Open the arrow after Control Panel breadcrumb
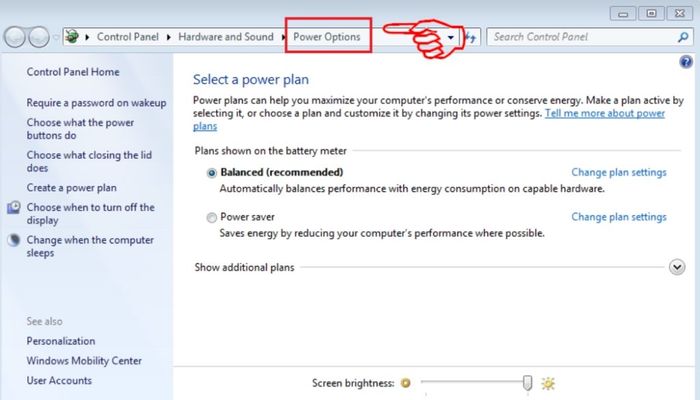 click(x=169, y=37)
